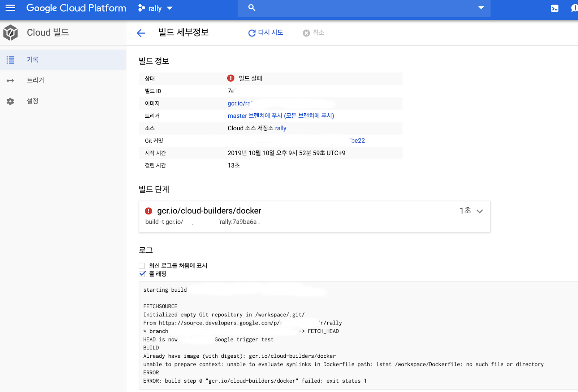Image resolution: width=578 pixels, height=392 pixels.
Task: Click the Cloud Build hexagon logo
Action: pos(10,32)
